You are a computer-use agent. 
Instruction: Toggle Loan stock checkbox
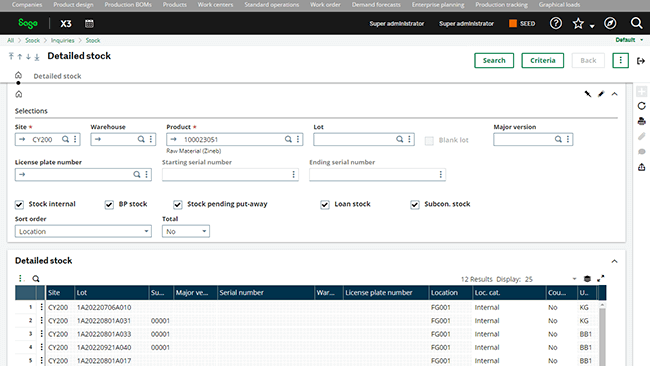click(x=325, y=204)
